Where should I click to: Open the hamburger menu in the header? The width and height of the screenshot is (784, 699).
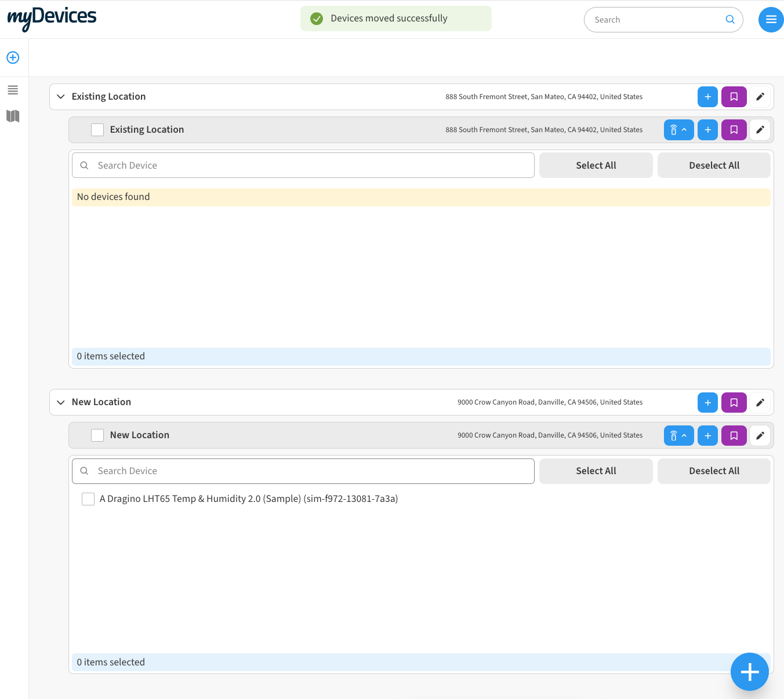(x=771, y=20)
